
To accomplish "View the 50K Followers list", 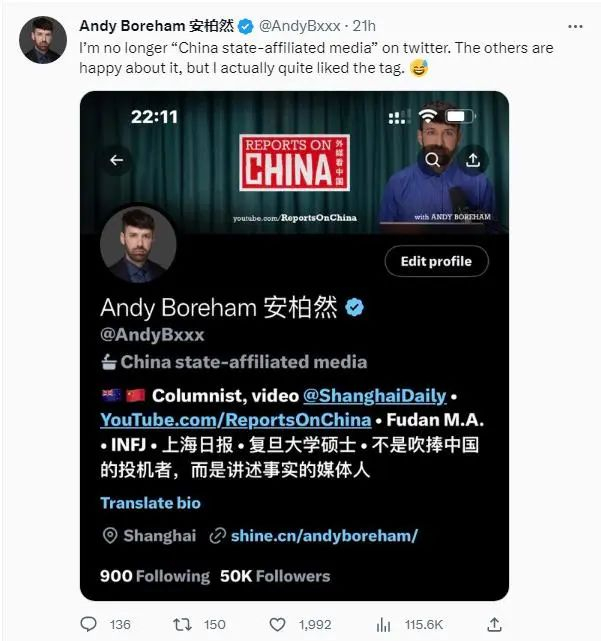I will [275, 576].
